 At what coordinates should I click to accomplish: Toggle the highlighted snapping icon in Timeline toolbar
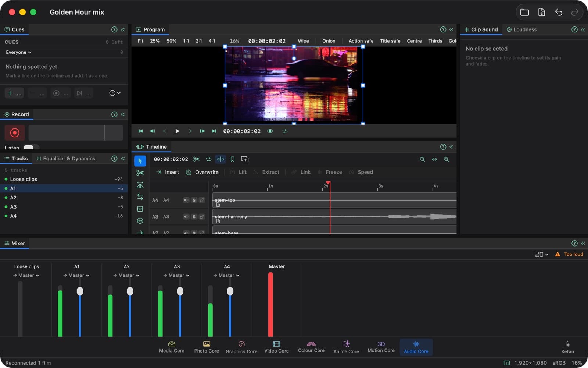point(220,159)
